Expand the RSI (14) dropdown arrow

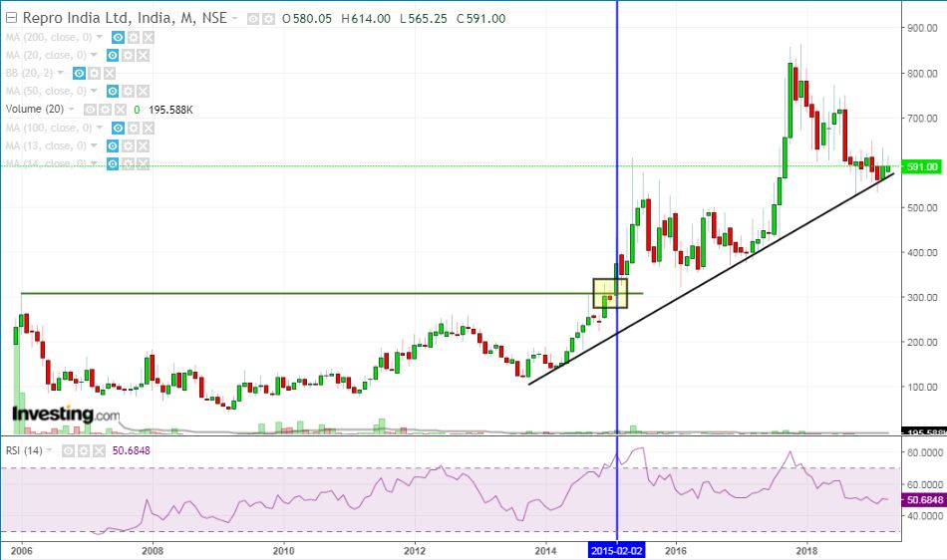50,450
